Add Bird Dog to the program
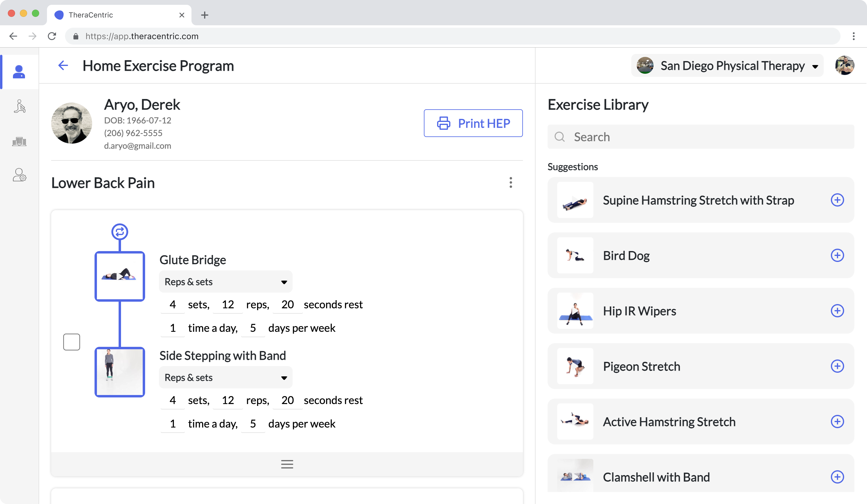The image size is (867, 504). pos(837,255)
